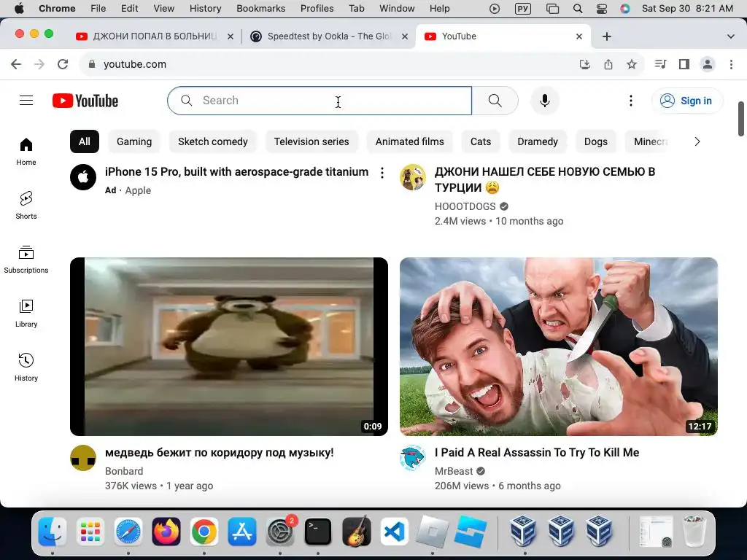The width and height of the screenshot is (747, 560).
Task: Click the magnifier search button
Action: [x=495, y=101]
